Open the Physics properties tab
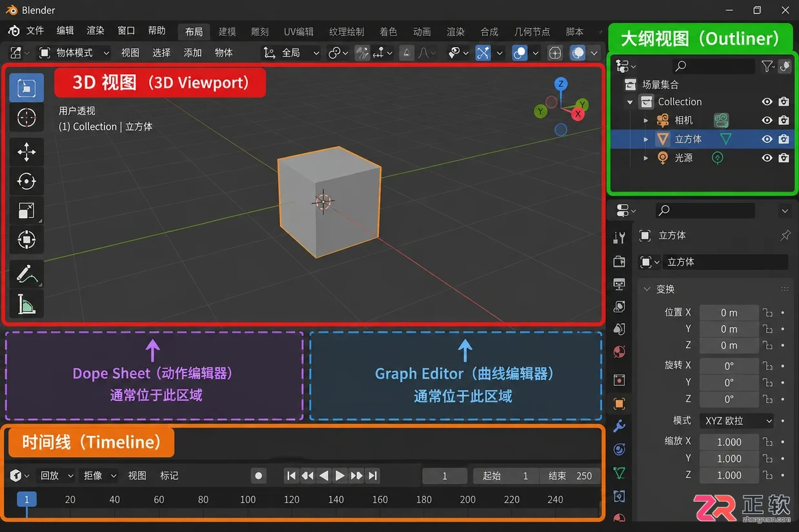The height and width of the screenshot is (532, 799). point(619,449)
